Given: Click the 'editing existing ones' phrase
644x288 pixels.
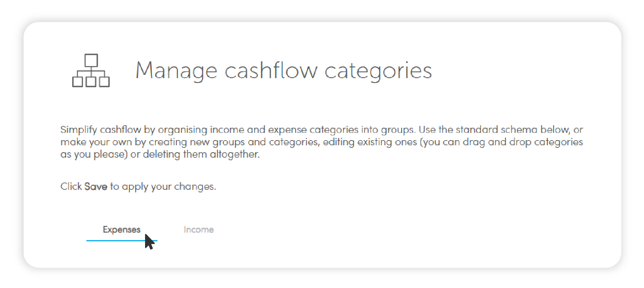Looking at the screenshot, I should point(370,142).
